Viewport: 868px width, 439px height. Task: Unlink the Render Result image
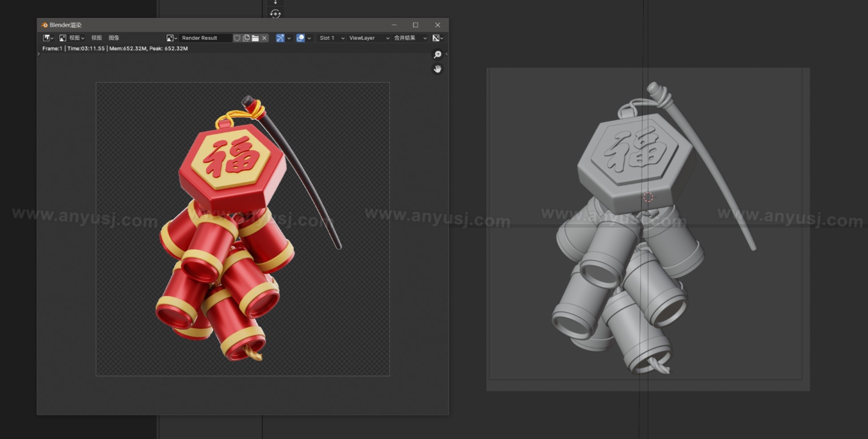point(264,38)
